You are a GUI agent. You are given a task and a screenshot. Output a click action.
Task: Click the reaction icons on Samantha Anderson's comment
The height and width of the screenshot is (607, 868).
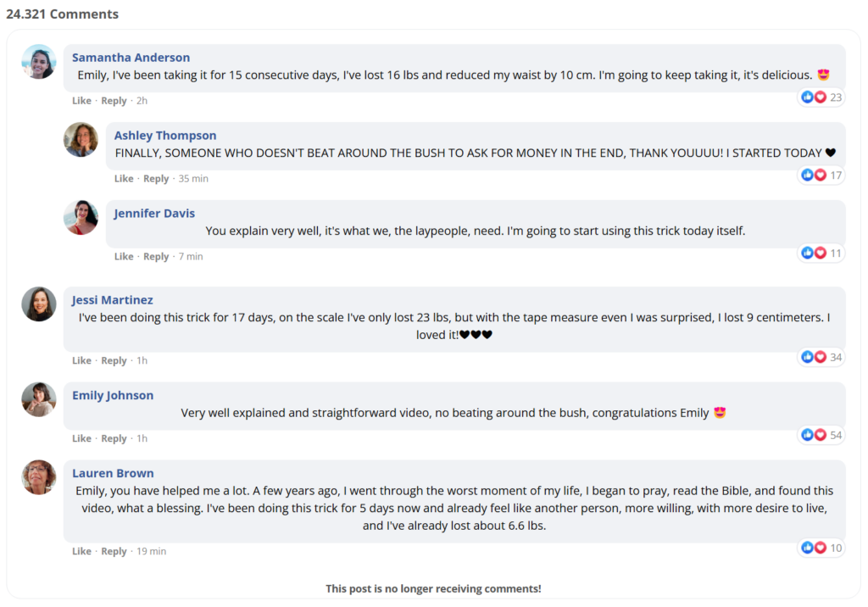tap(821, 97)
